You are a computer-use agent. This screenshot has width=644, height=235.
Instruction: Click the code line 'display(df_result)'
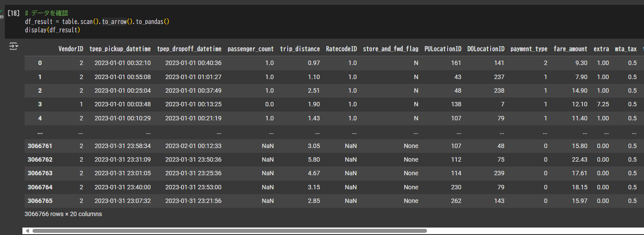tap(53, 30)
